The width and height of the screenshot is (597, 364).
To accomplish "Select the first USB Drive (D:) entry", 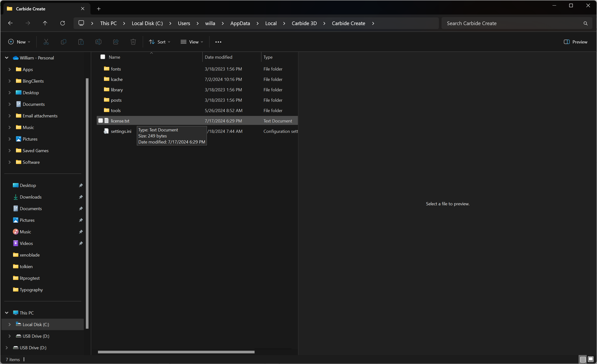I will coord(36,336).
